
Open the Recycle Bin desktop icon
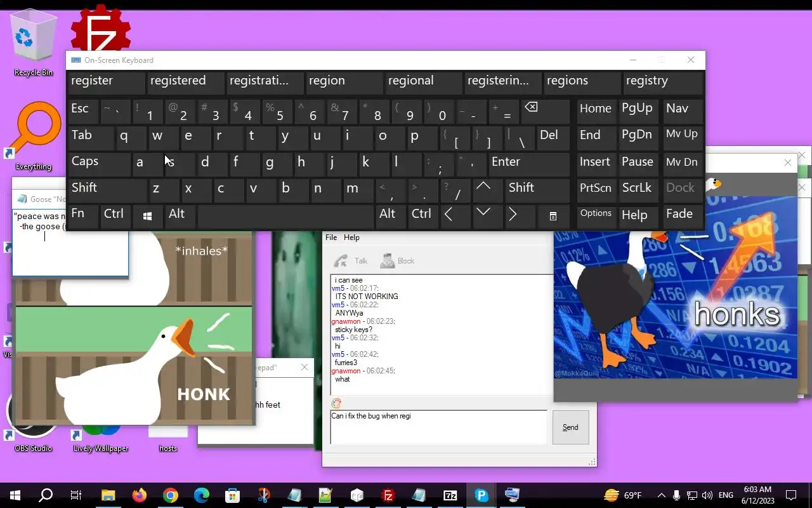point(33,43)
